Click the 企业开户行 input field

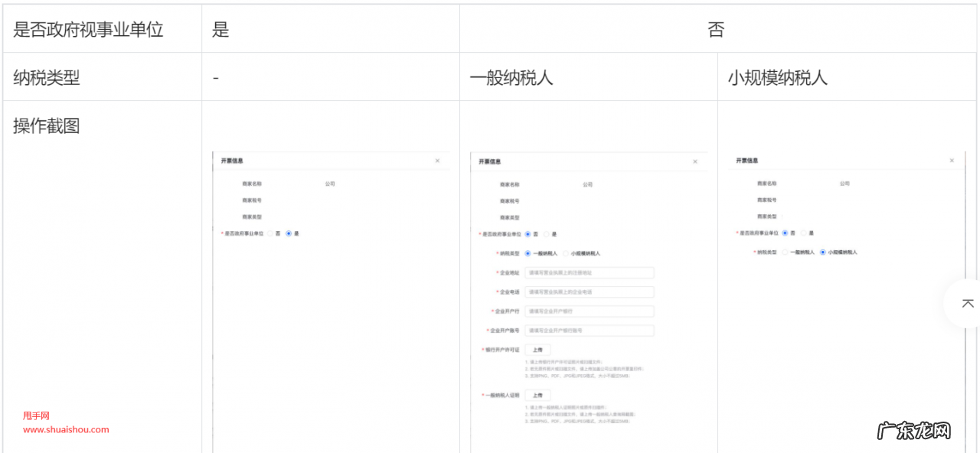click(x=590, y=311)
